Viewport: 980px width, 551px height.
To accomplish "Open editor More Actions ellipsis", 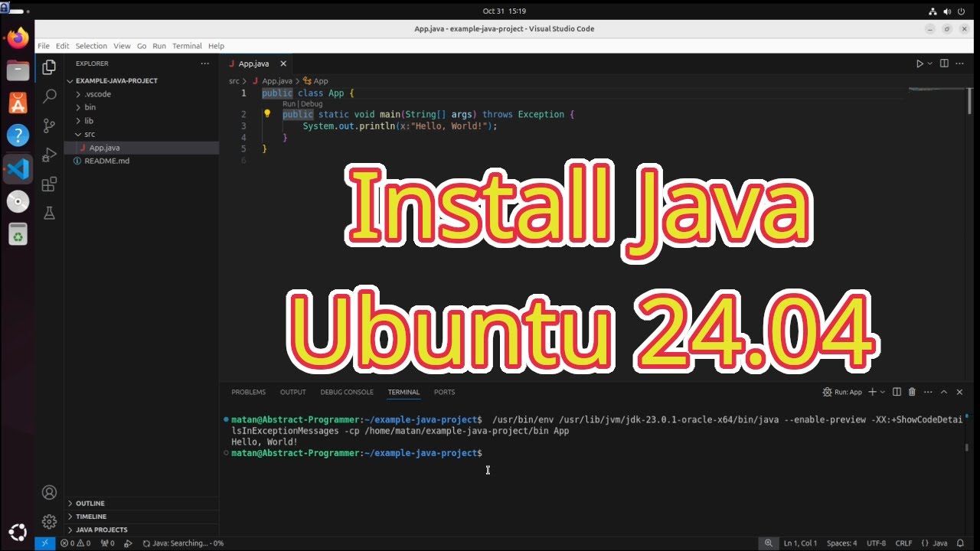I will tap(961, 64).
